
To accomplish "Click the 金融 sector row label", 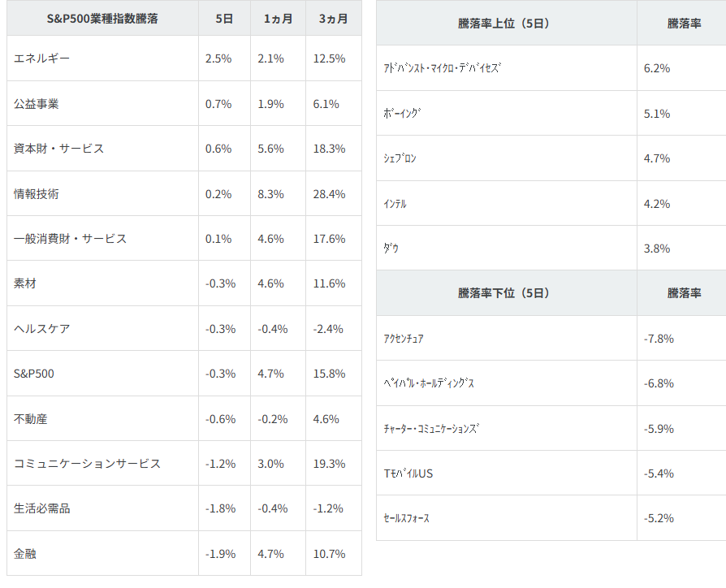I will point(25,554).
